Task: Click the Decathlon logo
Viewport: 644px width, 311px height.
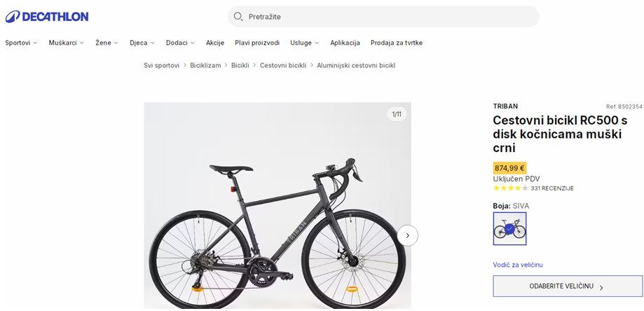Action: point(46,16)
